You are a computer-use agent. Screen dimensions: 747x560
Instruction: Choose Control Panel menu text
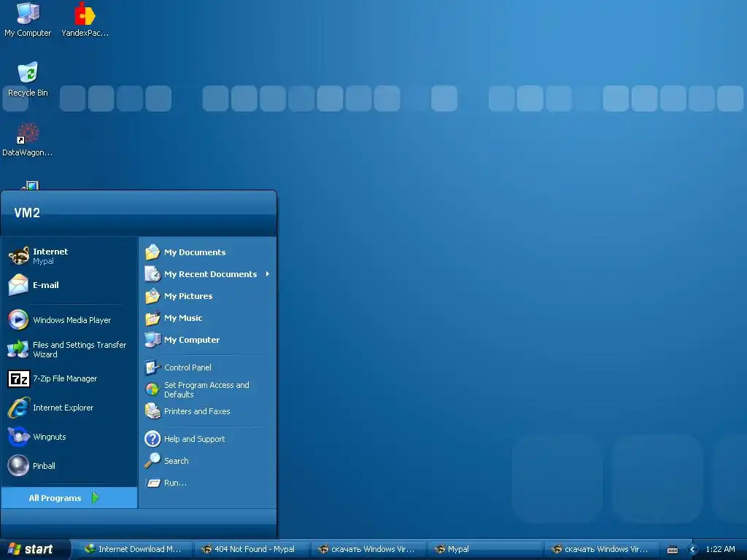point(187,367)
